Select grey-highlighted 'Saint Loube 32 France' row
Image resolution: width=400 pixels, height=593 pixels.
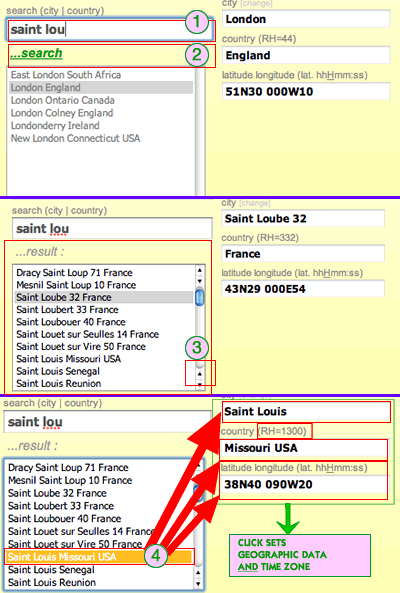tap(104, 297)
